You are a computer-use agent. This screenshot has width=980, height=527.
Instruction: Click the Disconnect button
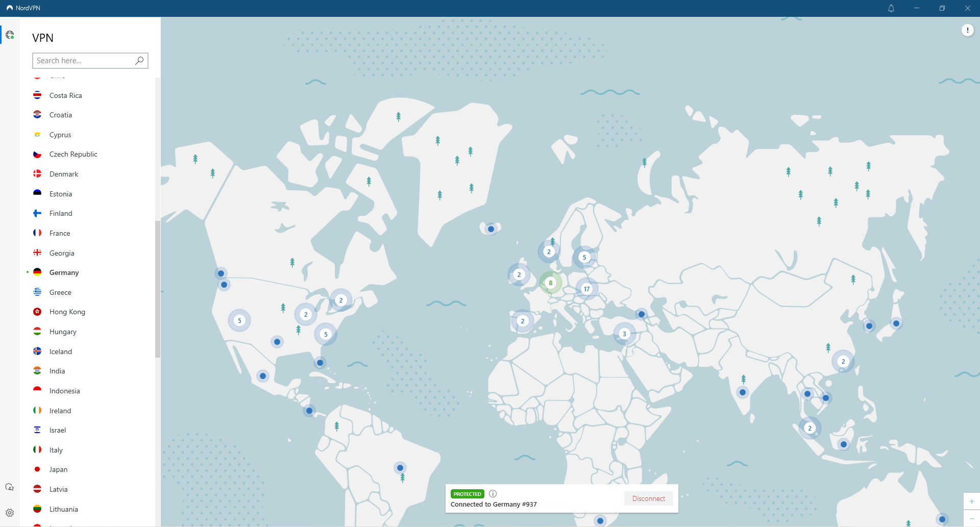[x=649, y=498]
